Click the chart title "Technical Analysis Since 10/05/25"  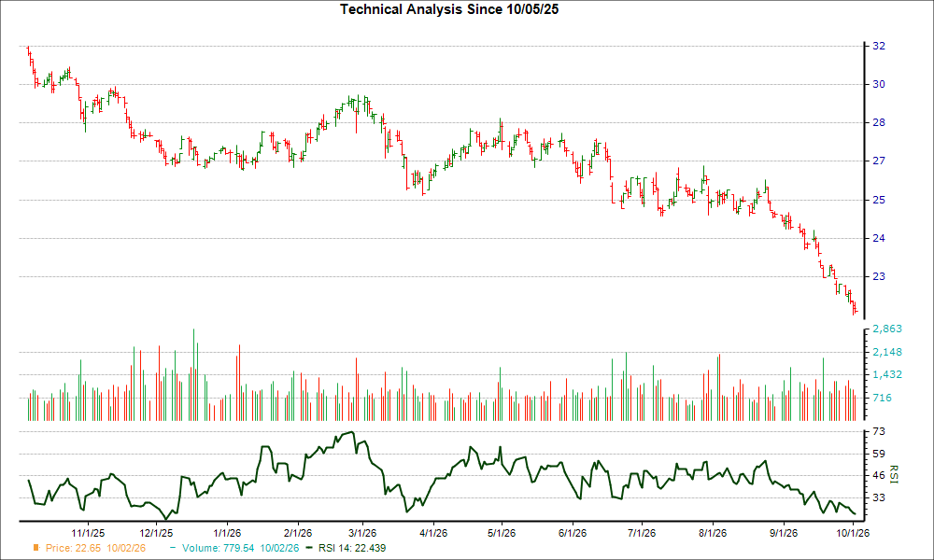click(x=449, y=9)
